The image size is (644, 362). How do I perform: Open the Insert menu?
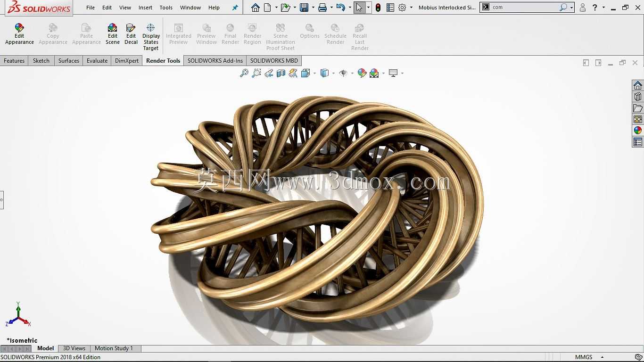[145, 8]
